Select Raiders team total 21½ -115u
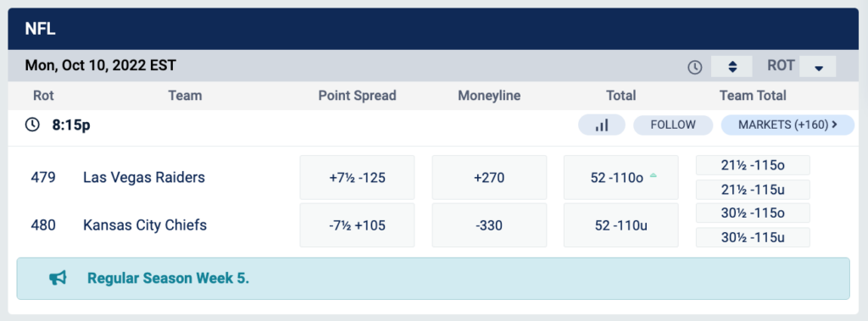The width and height of the screenshot is (868, 321). (x=753, y=190)
